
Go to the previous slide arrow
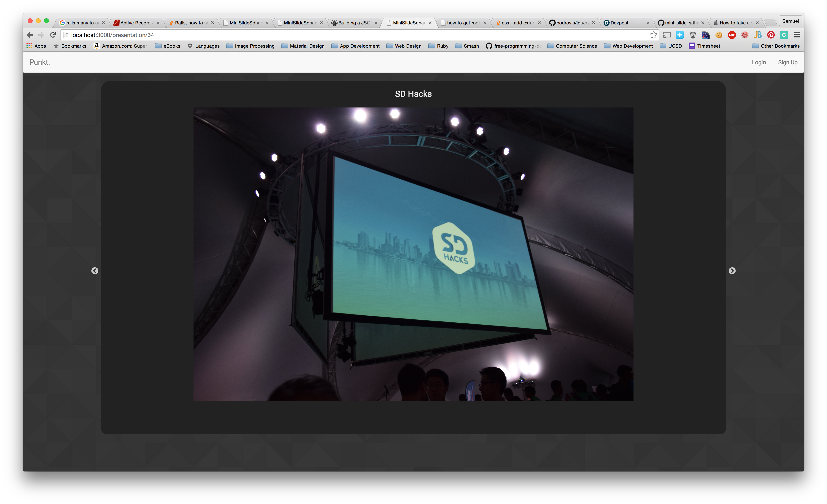pos(95,271)
